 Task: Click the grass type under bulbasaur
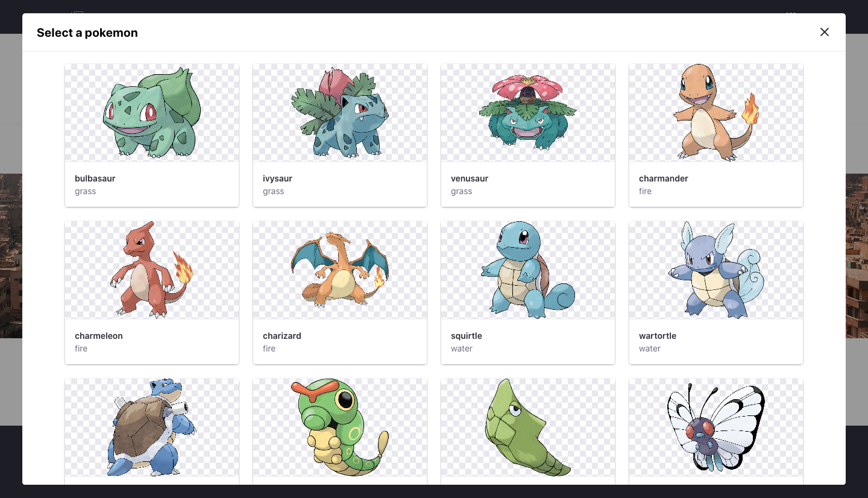86,191
